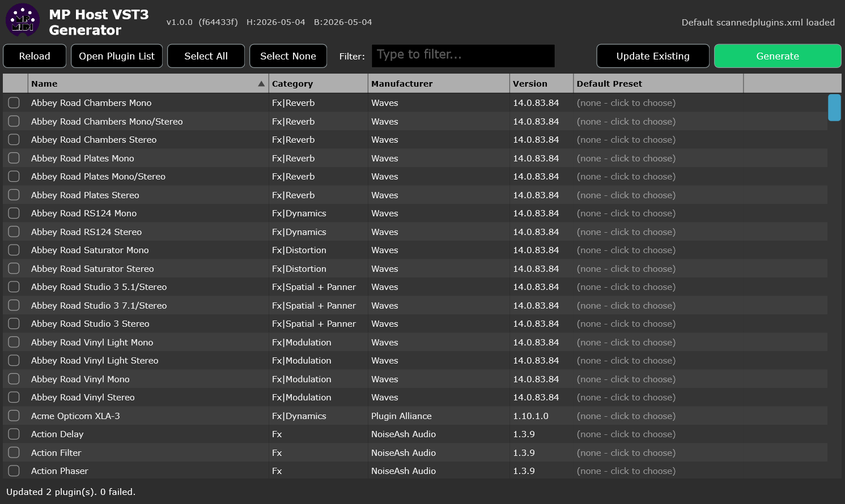Focus the Filter text field
Viewport: 845px width, 504px height.
pyautogui.click(x=463, y=55)
